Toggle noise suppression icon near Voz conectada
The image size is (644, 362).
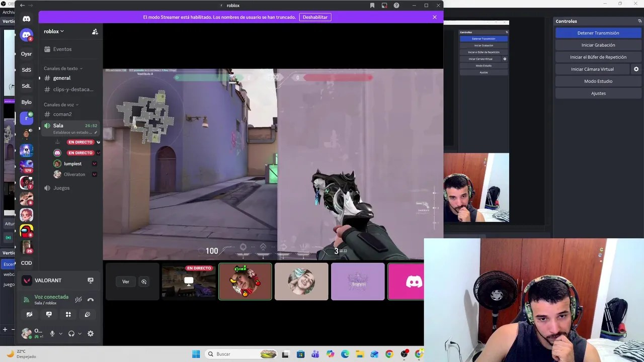[78, 300]
